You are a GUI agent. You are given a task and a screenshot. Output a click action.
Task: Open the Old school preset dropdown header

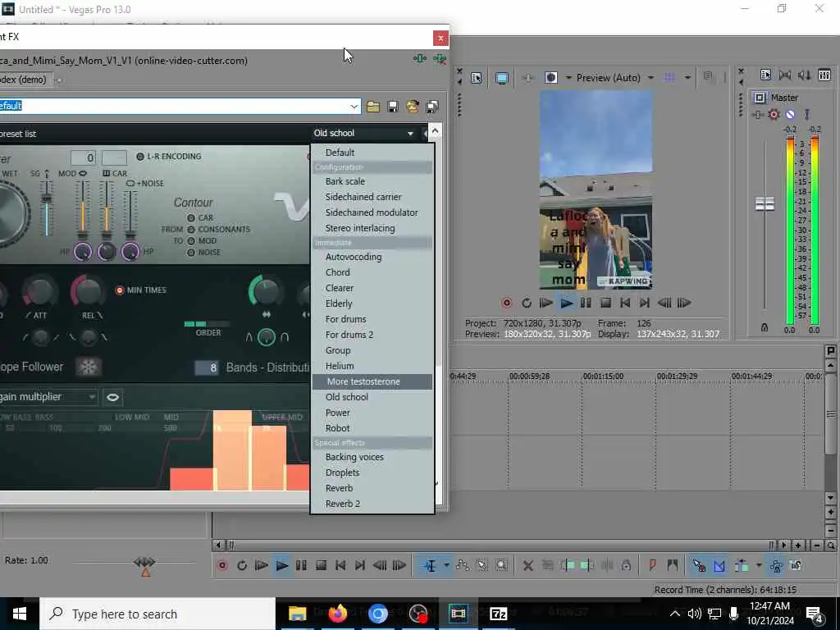click(363, 133)
